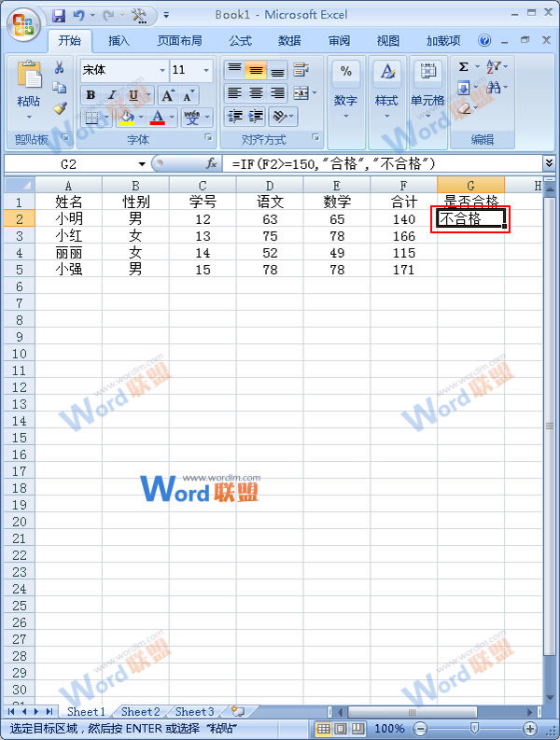Increase indent in cell

(256, 116)
